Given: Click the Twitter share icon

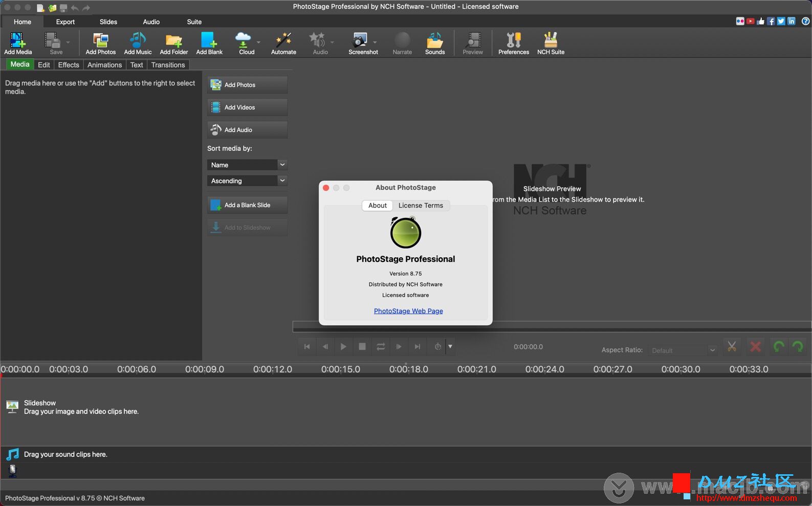Looking at the screenshot, I should (x=781, y=21).
